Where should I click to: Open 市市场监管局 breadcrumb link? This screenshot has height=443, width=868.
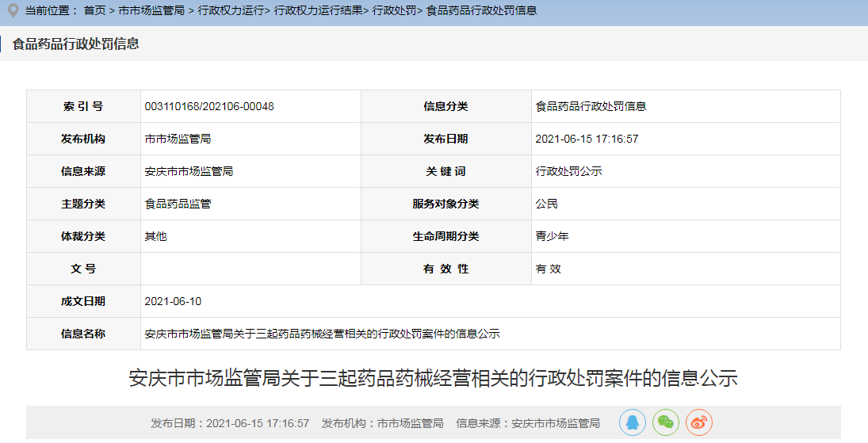pos(151,10)
